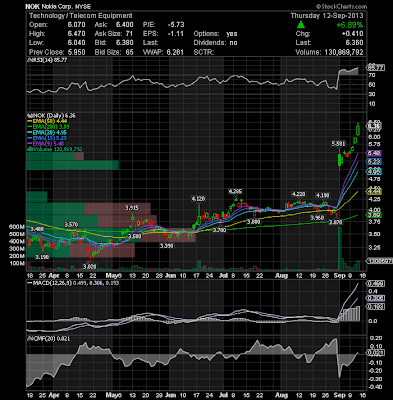Click the SCTR: label
Image resolution: width=393 pixels, height=400 pixels.
point(204,52)
